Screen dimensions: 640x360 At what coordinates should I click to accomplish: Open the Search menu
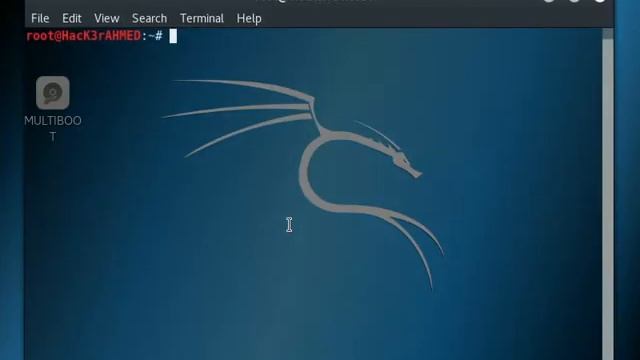point(149,18)
